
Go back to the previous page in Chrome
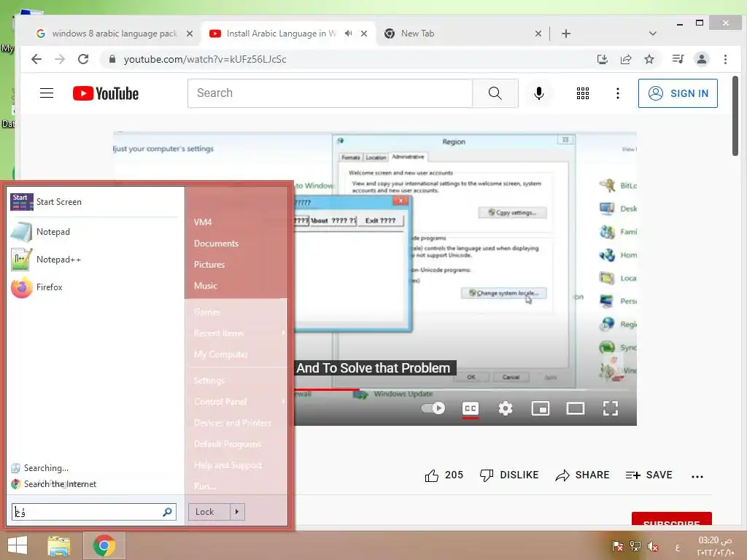[36, 59]
